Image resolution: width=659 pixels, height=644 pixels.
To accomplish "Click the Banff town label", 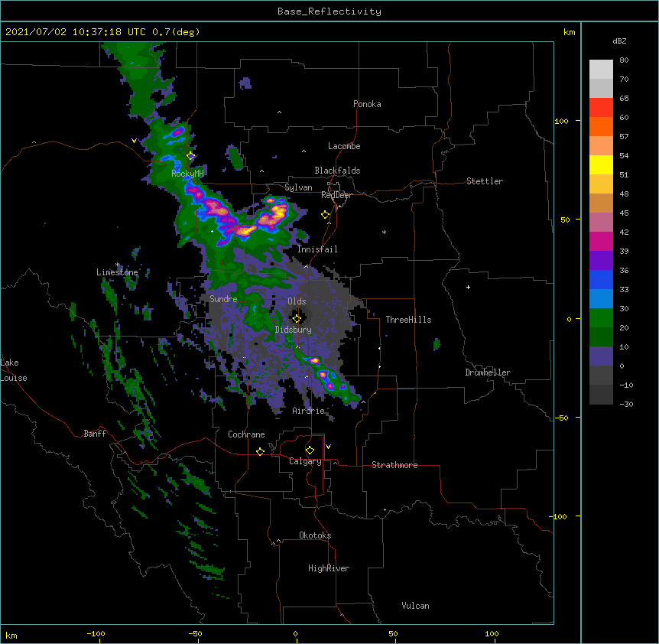I will pos(95,434).
